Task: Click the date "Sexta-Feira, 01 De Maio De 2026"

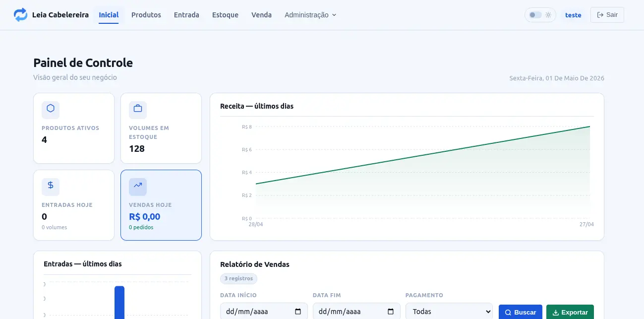Action: (x=557, y=78)
